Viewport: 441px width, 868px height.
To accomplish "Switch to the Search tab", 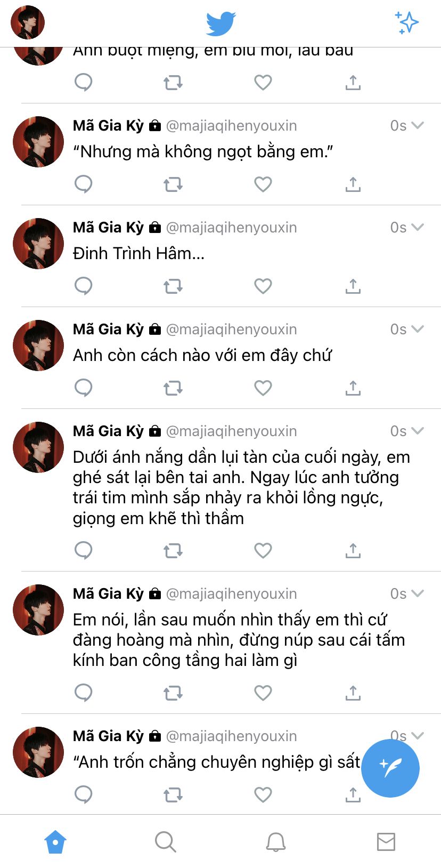I will click(x=165, y=842).
